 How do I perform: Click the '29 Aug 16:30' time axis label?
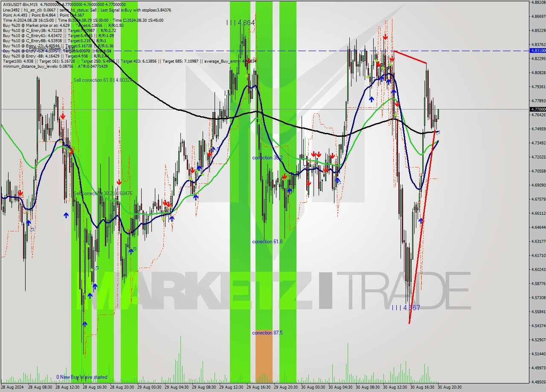pos(259,387)
